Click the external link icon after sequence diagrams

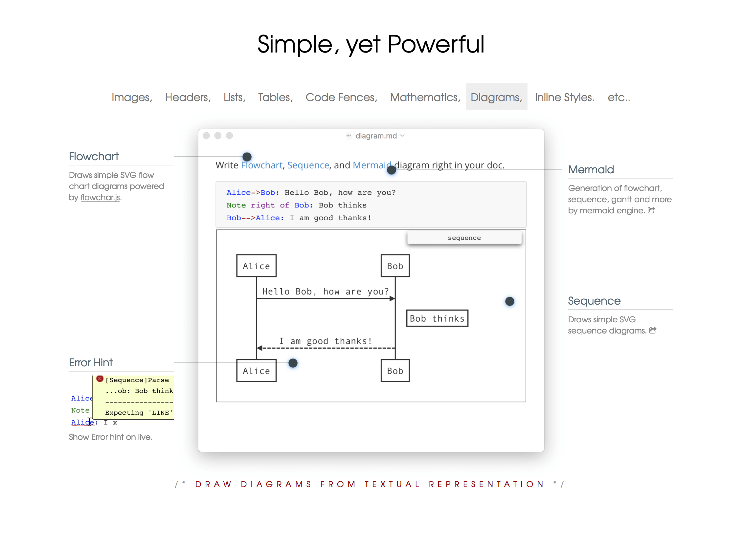click(653, 330)
